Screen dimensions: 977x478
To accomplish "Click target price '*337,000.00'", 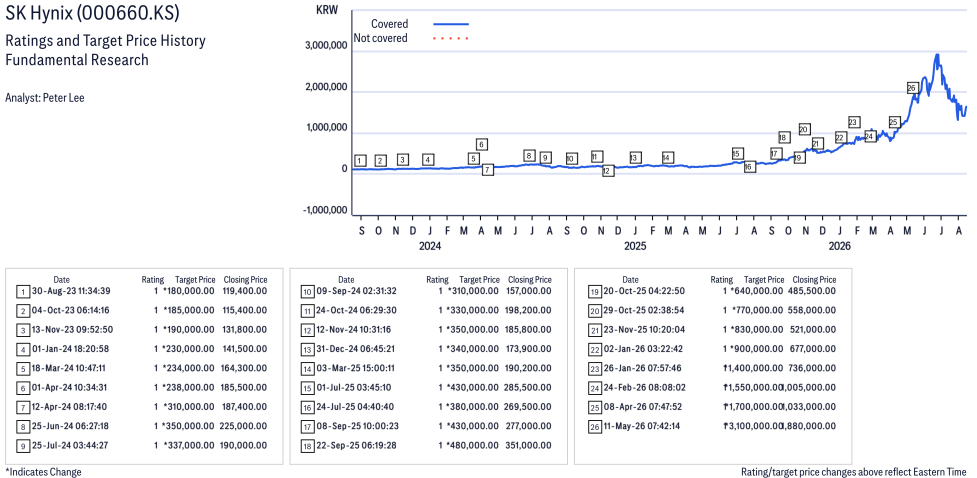I will (189, 446).
